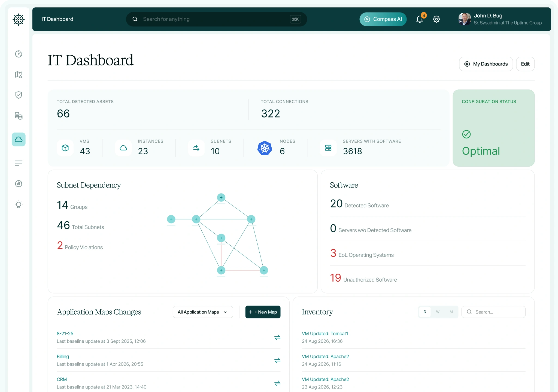
Task: Open settings gear in top bar
Action: 436,19
